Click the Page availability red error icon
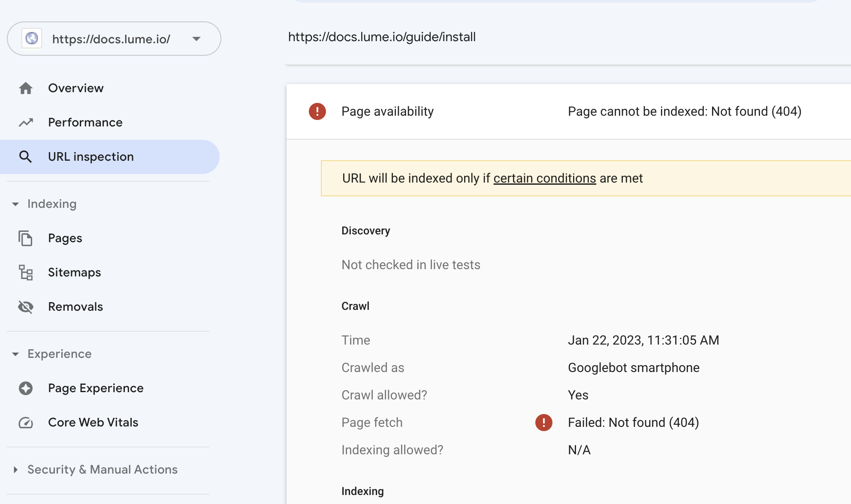Image resolution: width=851 pixels, height=504 pixels. click(x=317, y=111)
